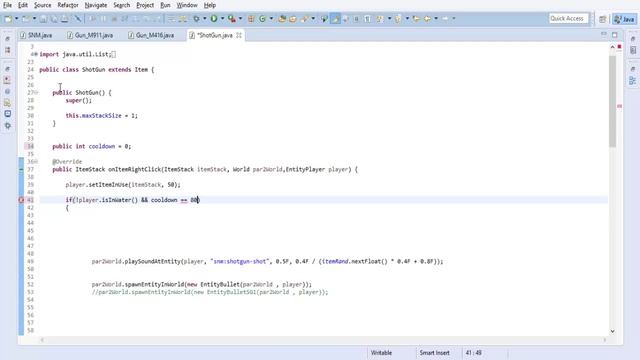Open the Navigate menu
This screenshot has height=360, width=640.
coord(96,5)
